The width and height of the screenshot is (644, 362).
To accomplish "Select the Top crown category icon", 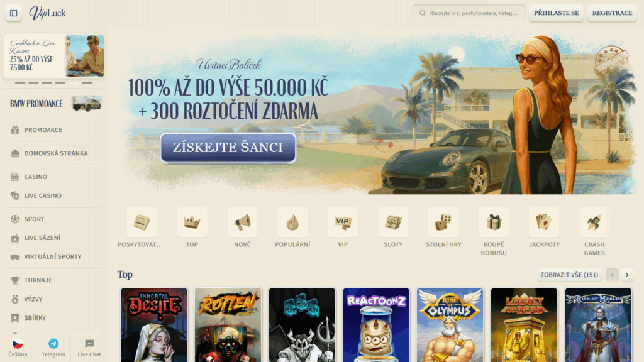I will tap(192, 222).
